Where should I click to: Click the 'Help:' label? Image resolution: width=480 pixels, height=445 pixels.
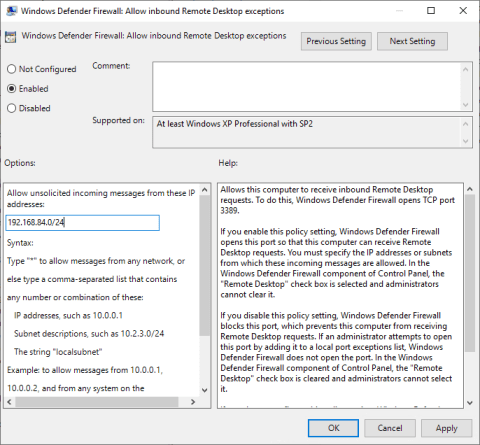click(x=228, y=163)
